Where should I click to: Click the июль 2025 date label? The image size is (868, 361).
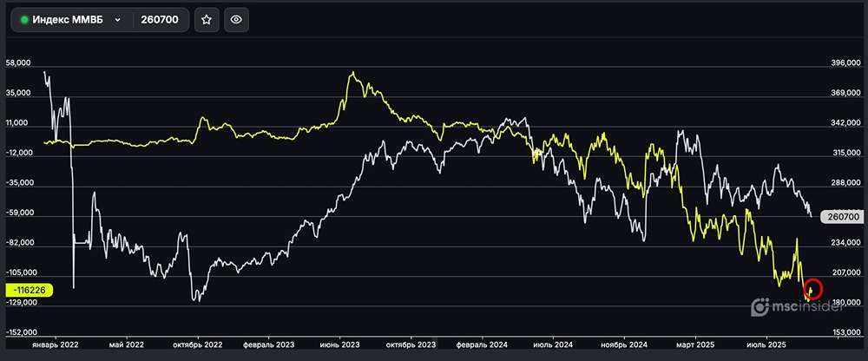point(766,345)
